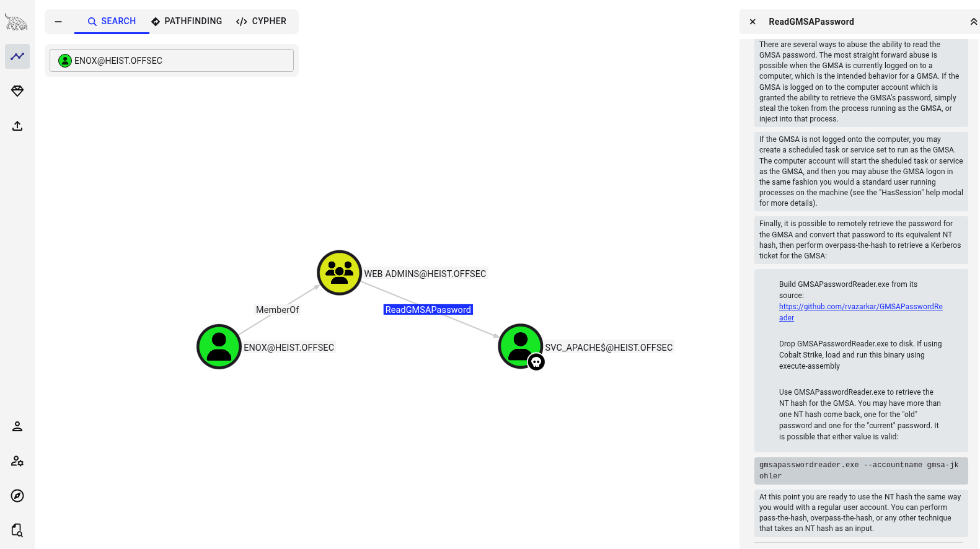The height and width of the screenshot is (549, 980).
Task: Open the Explore graph view icon
Action: [17, 56]
